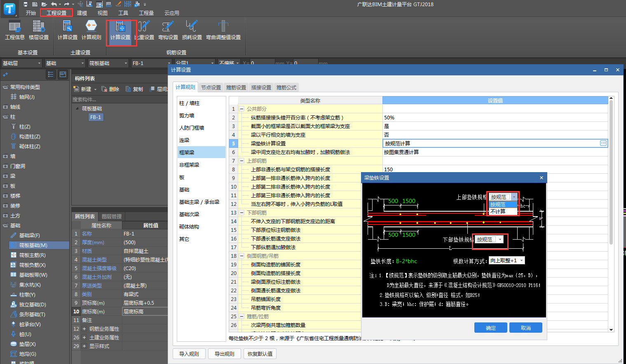The height and width of the screenshot is (364, 626).
Task: Select 剪力墙 in component category list
Action: click(x=202, y=115)
